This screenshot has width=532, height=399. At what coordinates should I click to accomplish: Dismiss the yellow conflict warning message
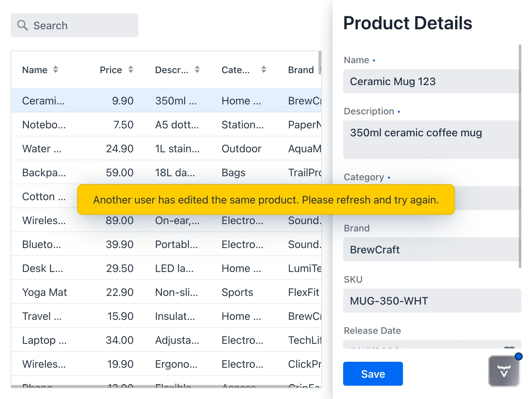[x=265, y=199]
